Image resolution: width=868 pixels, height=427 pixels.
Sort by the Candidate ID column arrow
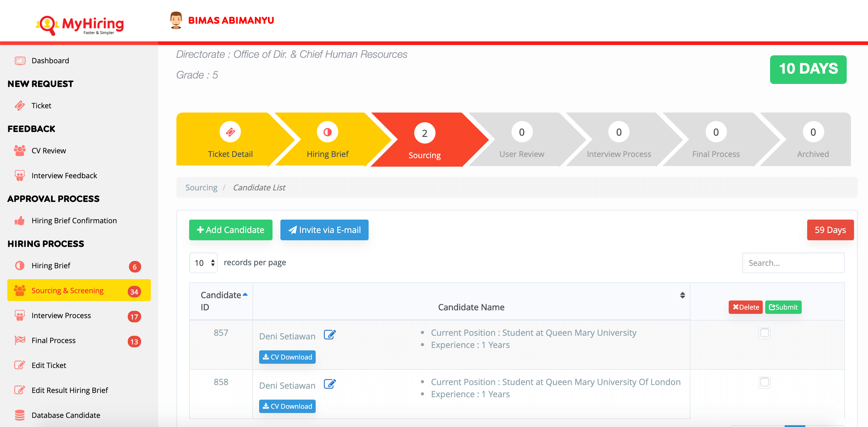245,295
